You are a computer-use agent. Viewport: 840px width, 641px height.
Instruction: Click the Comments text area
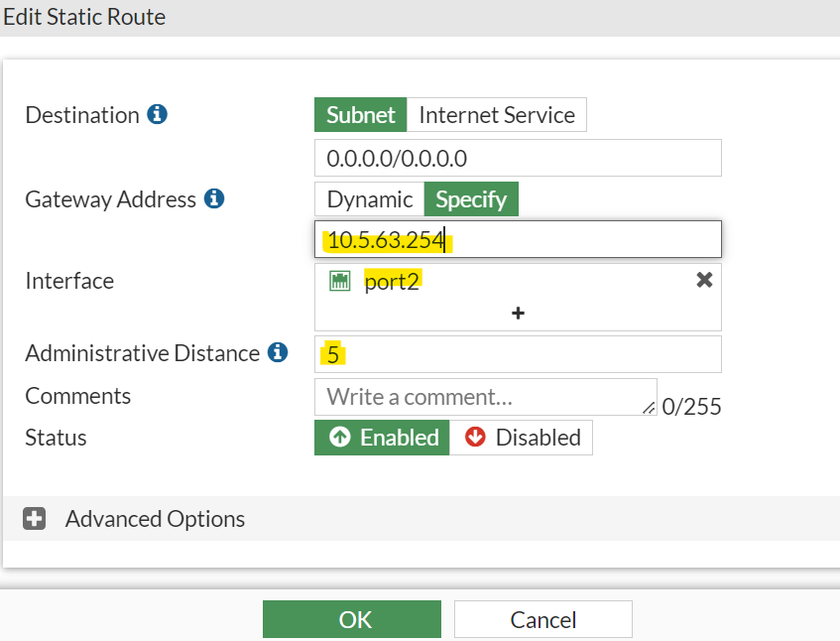[x=485, y=397]
